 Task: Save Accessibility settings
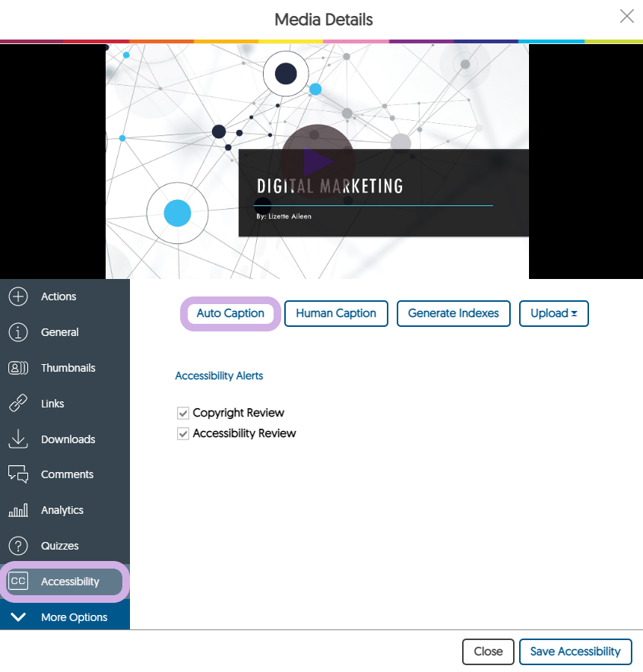tap(575, 651)
